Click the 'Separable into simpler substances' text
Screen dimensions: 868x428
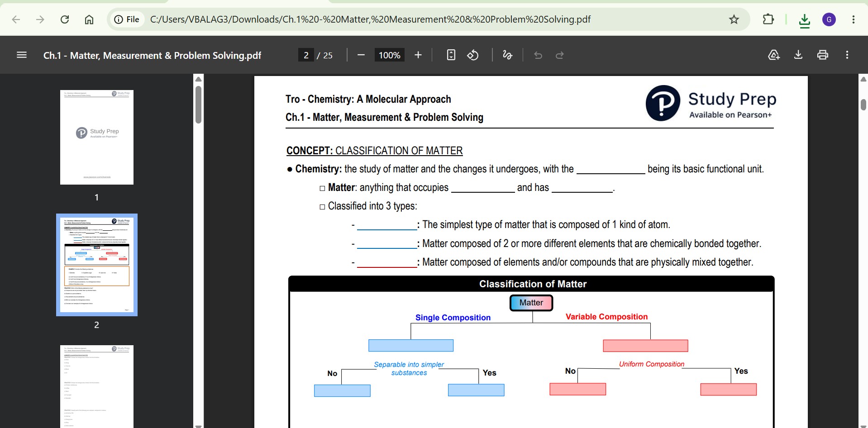click(409, 369)
